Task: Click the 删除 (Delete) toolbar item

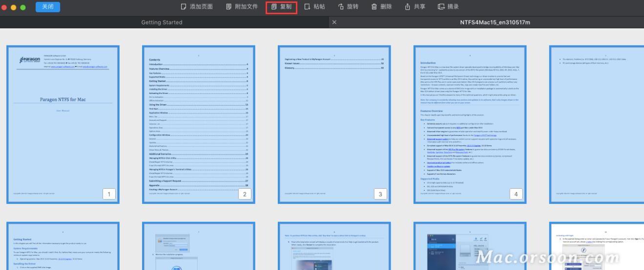Action: tap(381, 7)
